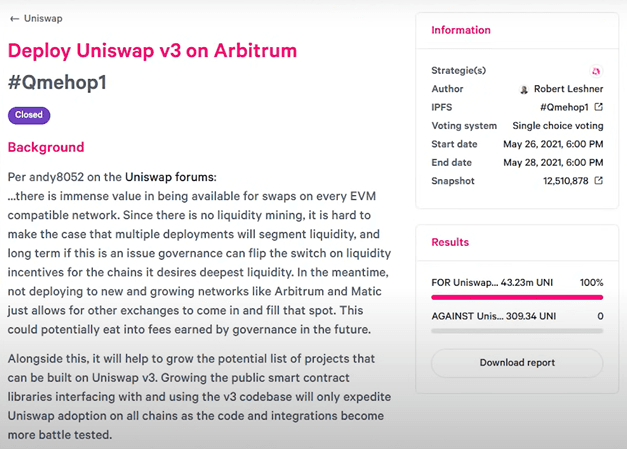The height and width of the screenshot is (449, 627).
Task: Click the Deploy Uniswap v3 on Arbitrum title
Action: [x=152, y=51]
